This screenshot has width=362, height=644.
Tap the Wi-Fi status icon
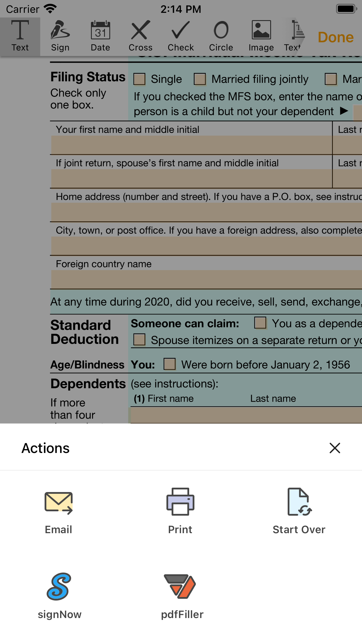click(50, 9)
